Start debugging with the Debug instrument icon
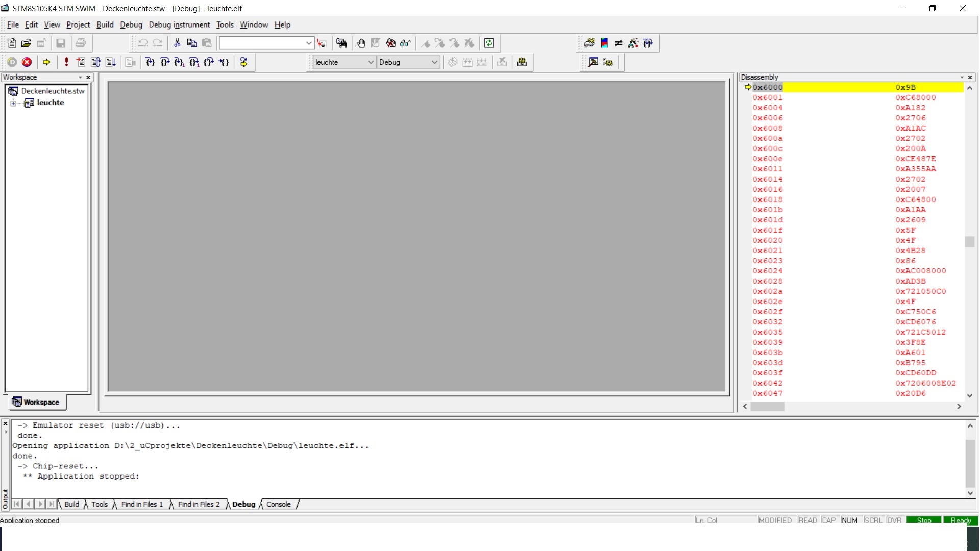Screen dimensions: 980x551 12,62
